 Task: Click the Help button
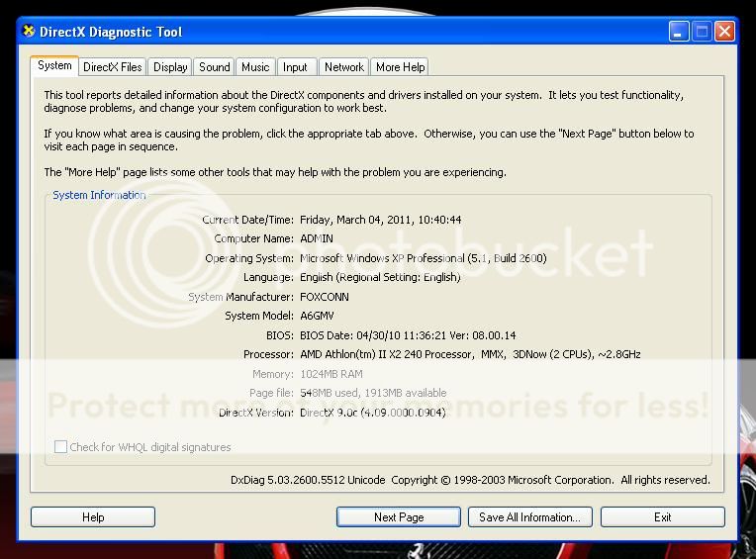coord(93,517)
